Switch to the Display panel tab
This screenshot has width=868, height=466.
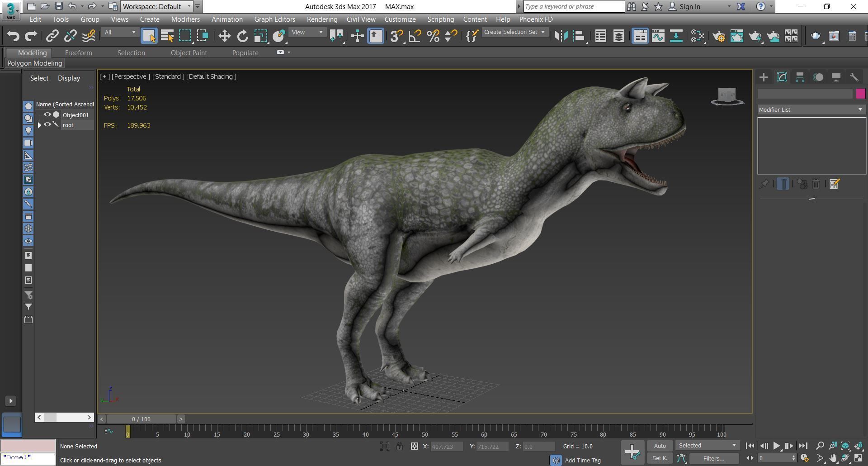click(x=836, y=77)
